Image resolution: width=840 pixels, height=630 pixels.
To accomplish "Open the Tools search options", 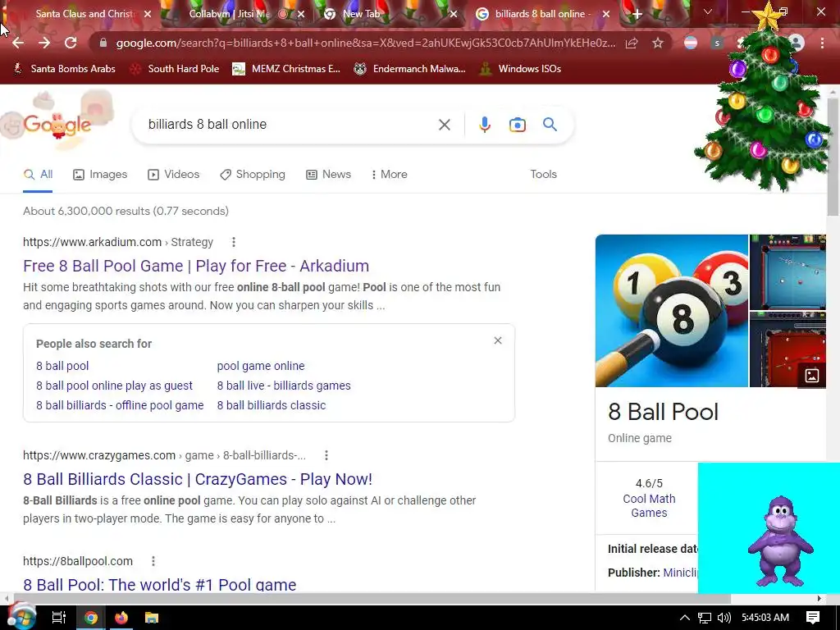I will (543, 175).
